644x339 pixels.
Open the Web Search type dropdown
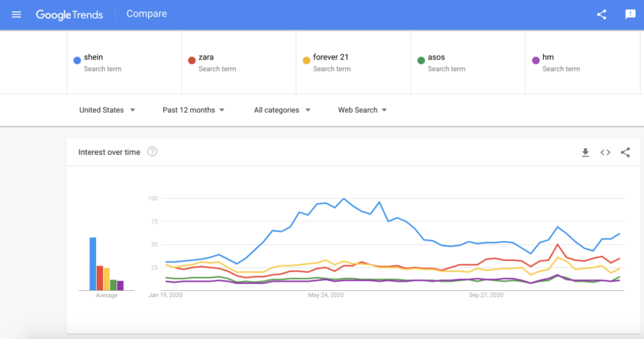[x=363, y=110]
